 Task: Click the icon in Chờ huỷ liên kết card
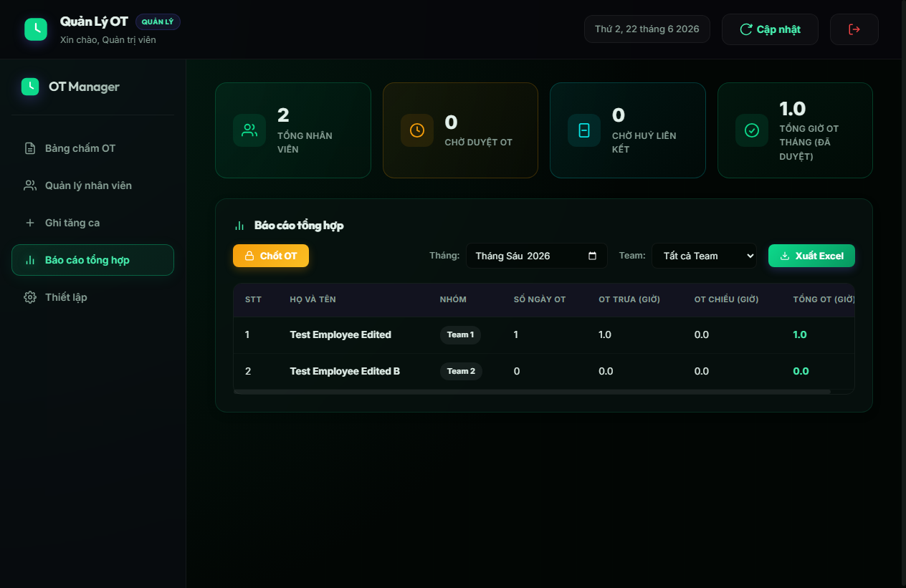(584, 130)
